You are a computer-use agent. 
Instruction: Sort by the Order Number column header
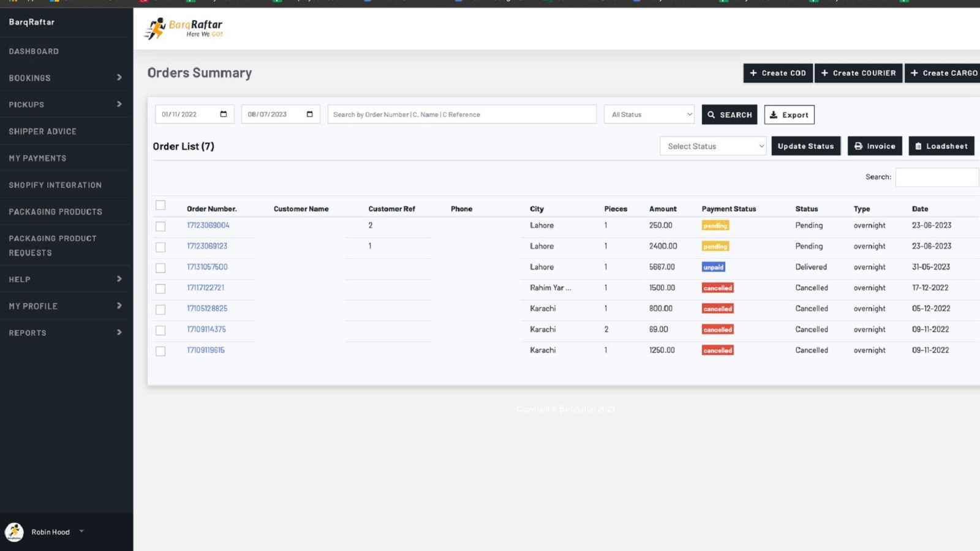tap(212, 209)
